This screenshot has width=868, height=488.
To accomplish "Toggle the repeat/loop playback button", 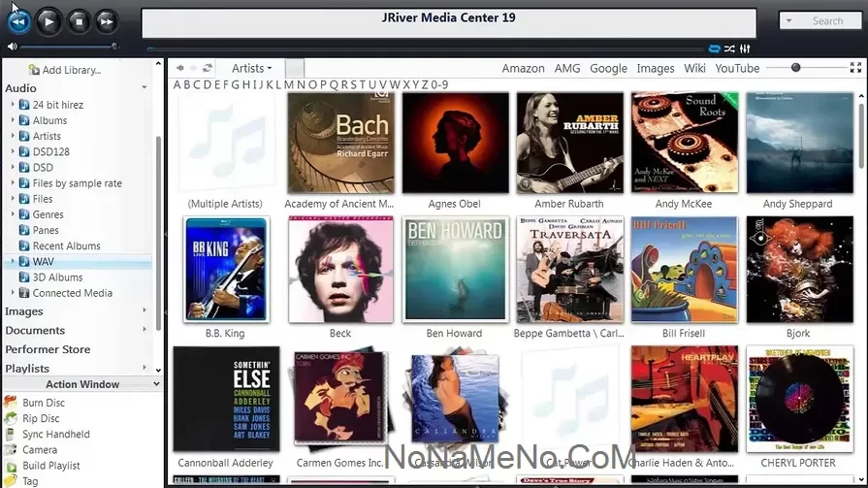I will 715,49.
